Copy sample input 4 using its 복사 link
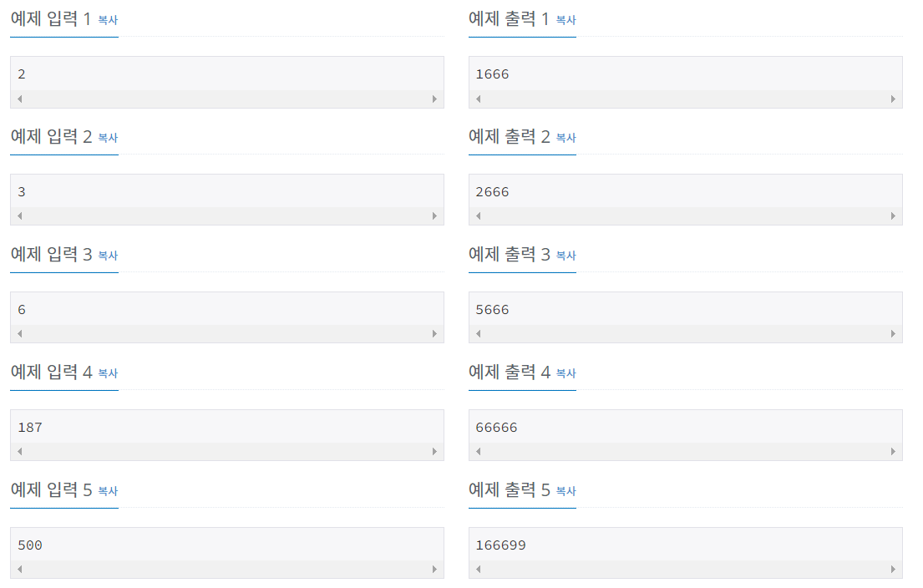Screen dimensions: 923x588 tap(107, 373)
